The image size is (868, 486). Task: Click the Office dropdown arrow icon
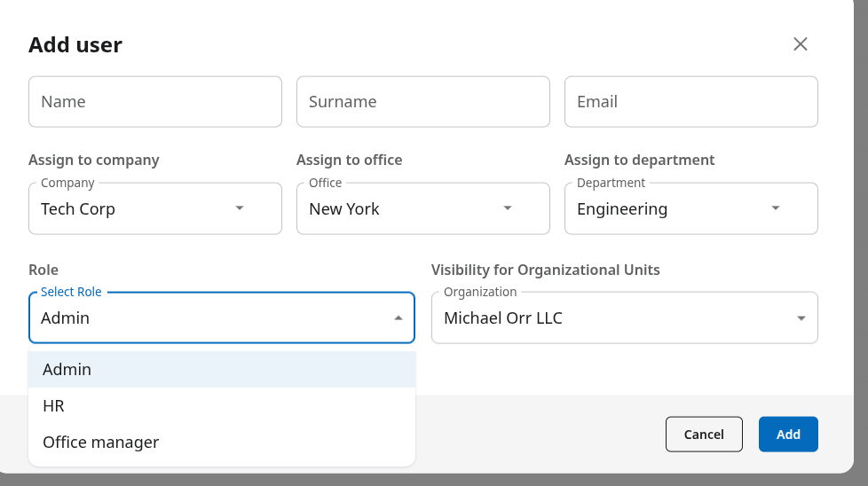508,208
